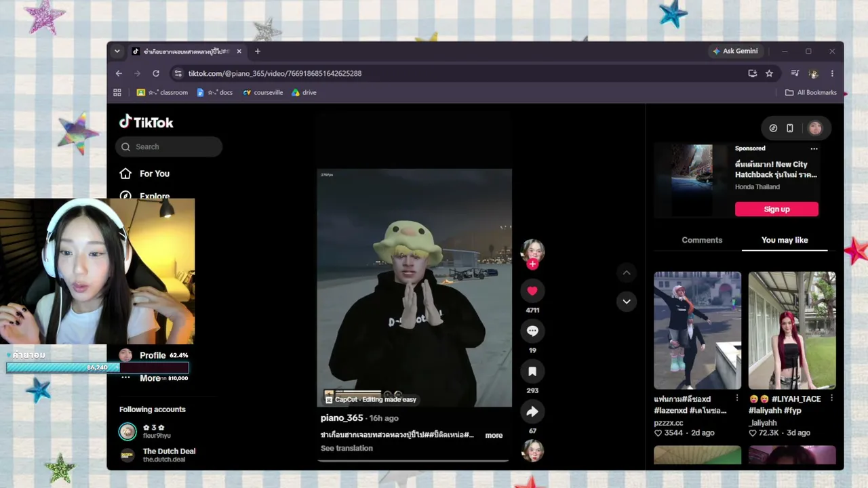Open the #LIYAH_TACE recommended video thumbnail
This screenshot has height=488, width=868.
[x=792, y=330]
